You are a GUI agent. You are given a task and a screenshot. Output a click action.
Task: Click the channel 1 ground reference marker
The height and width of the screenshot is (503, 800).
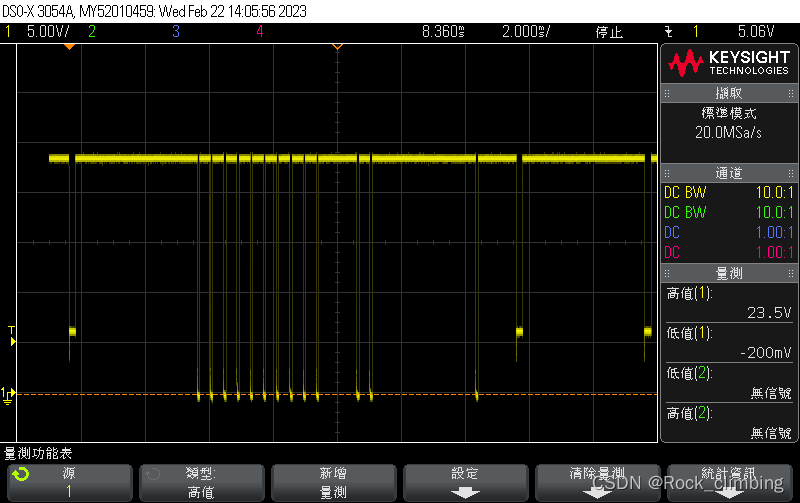click(x=8, y=396)
